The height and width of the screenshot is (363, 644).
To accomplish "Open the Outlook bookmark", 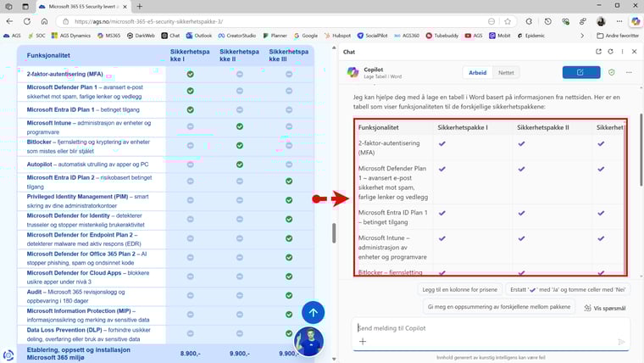I will (x=199, y=36).
